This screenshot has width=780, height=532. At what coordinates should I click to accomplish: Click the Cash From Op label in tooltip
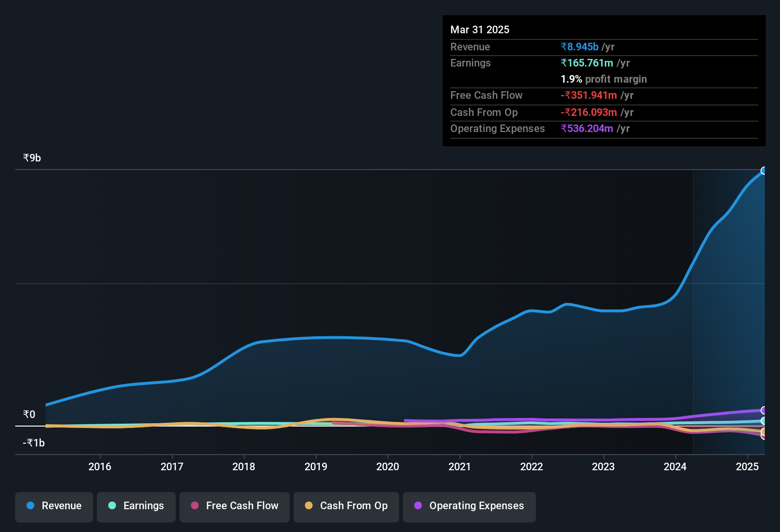point(484,112)
